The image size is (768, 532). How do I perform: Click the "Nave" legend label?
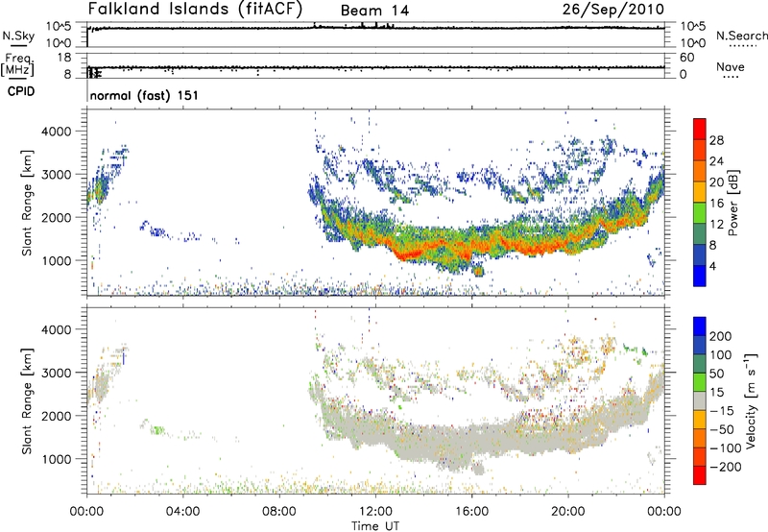pos(731,66)
